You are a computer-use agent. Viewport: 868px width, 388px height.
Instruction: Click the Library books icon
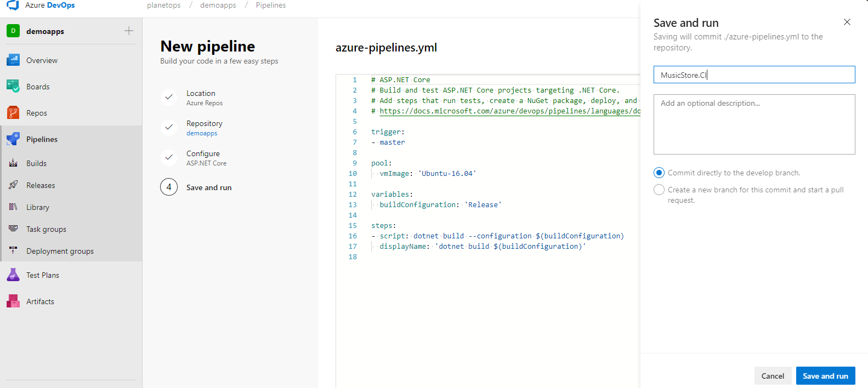coord(13,207)
